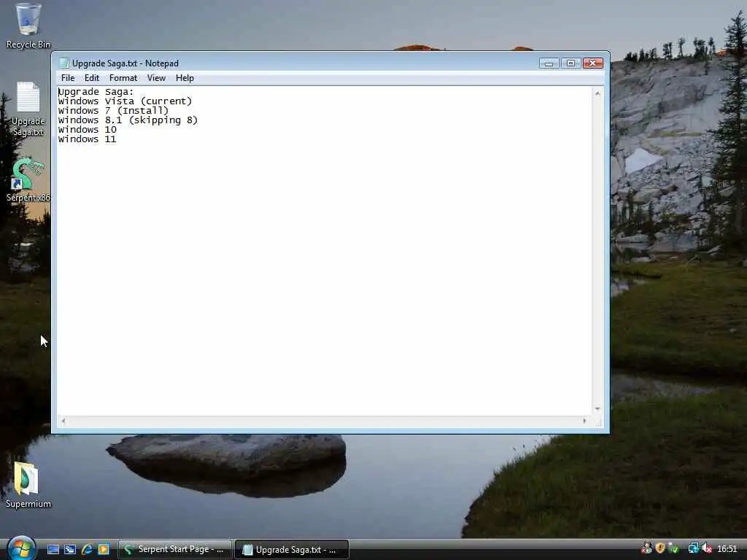
Task: Click the Notepad icon in title bar
Action: pyautogui.click(x=63, y=63)
